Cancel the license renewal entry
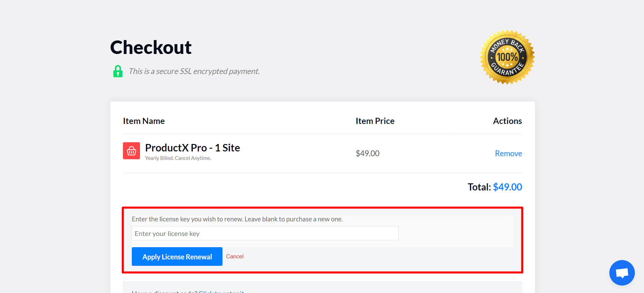The image size is (644, 293). (235, 256)
